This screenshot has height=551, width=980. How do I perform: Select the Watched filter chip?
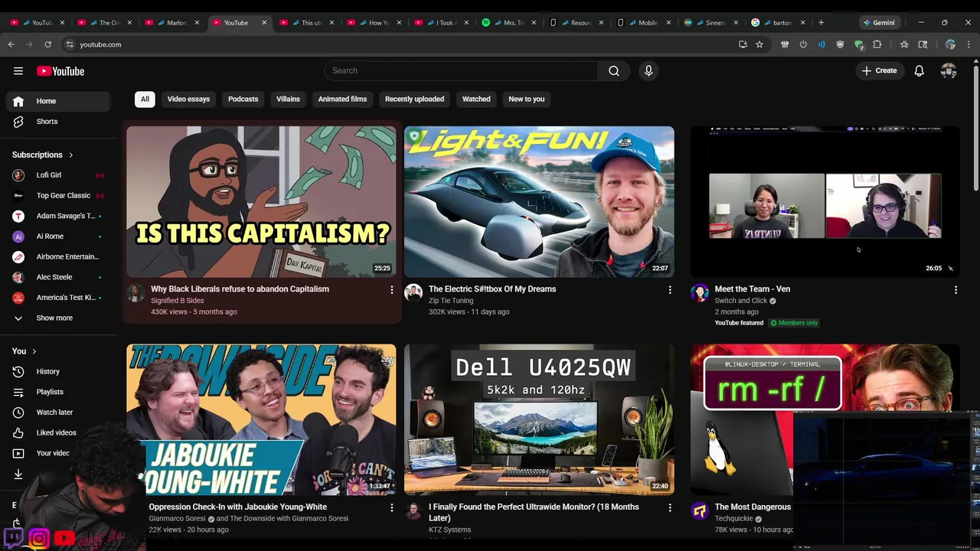[x=476, y=99]
